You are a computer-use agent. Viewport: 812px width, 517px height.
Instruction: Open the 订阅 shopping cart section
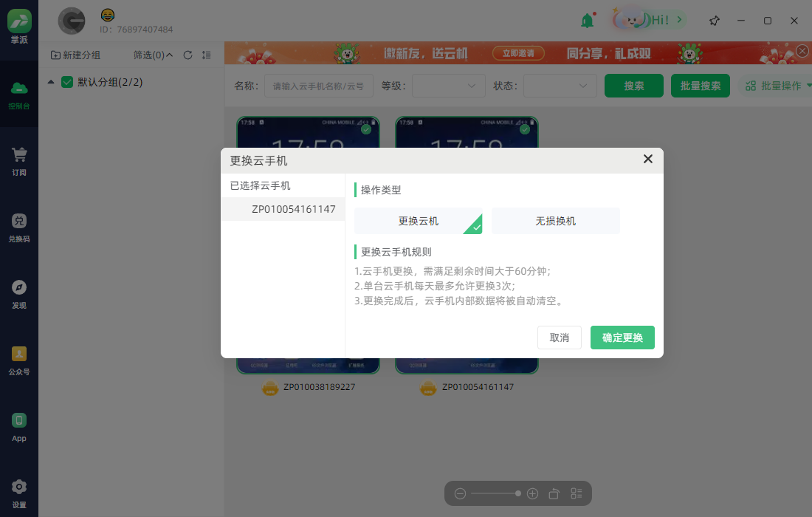[19, 161]
